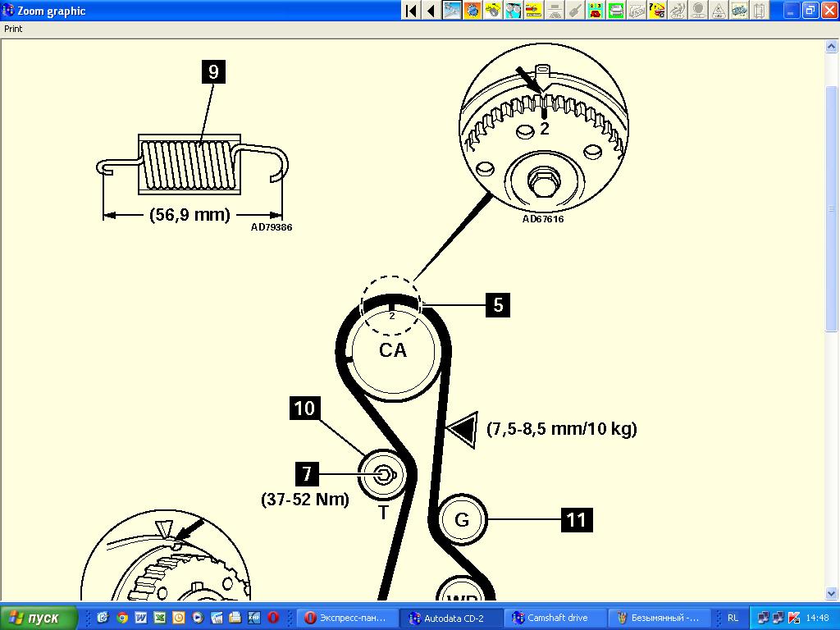
Task: Select the greyed vehicle lift toolbar icon
Action: pos(554,10)
